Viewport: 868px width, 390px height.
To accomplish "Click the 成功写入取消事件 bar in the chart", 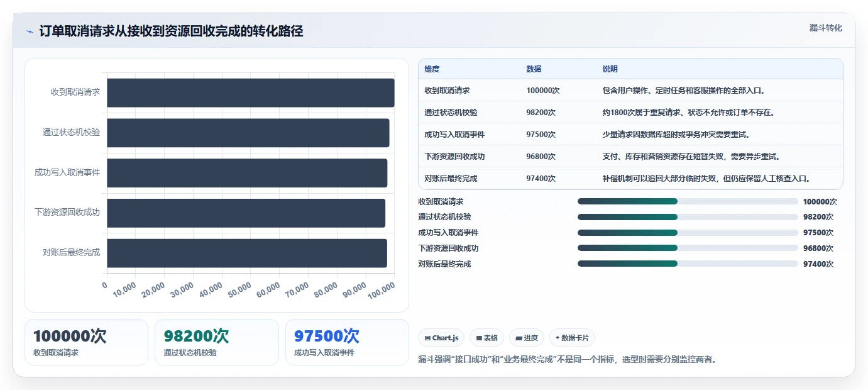I will point(247,173).
